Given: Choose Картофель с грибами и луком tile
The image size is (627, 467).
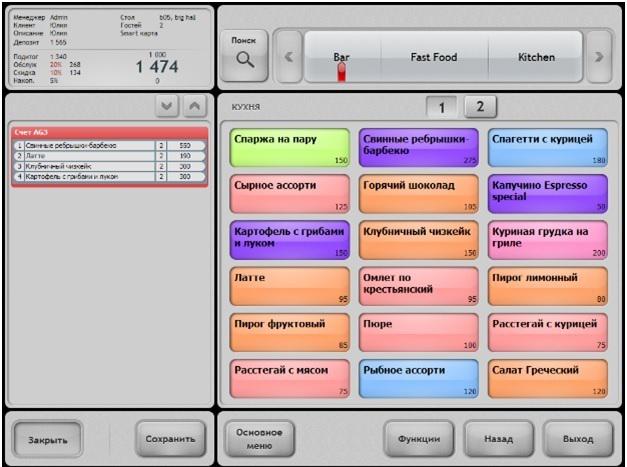Looking at the screenshot, I should [290, 240].
